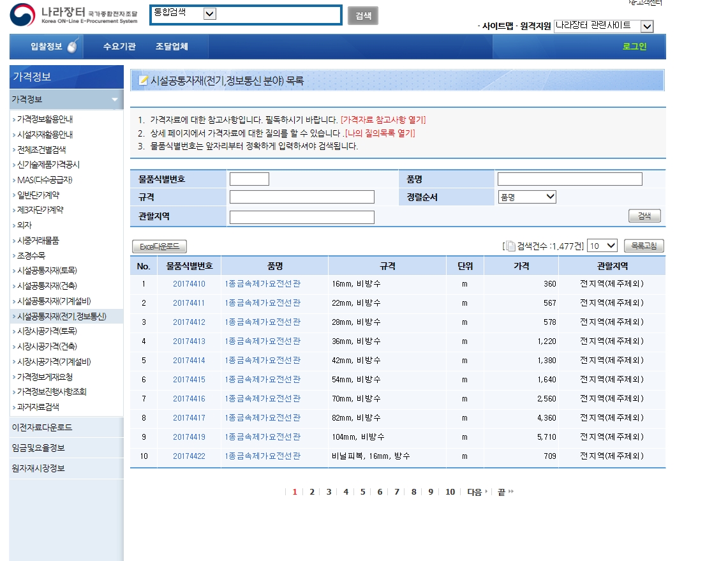Viewport: 728px width, 561px height.
Task: Open 시장시공가격(토목) in the sidebar
Action: [x=47, y=331]
